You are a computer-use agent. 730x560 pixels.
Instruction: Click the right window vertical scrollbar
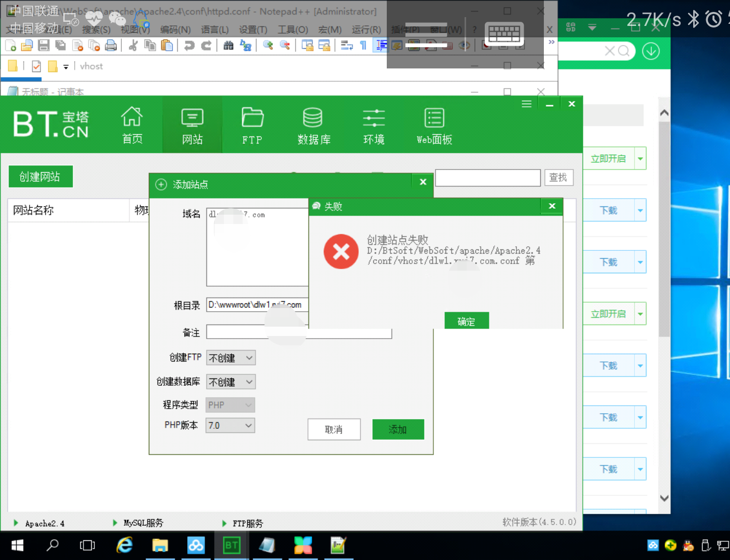[664, 230]
